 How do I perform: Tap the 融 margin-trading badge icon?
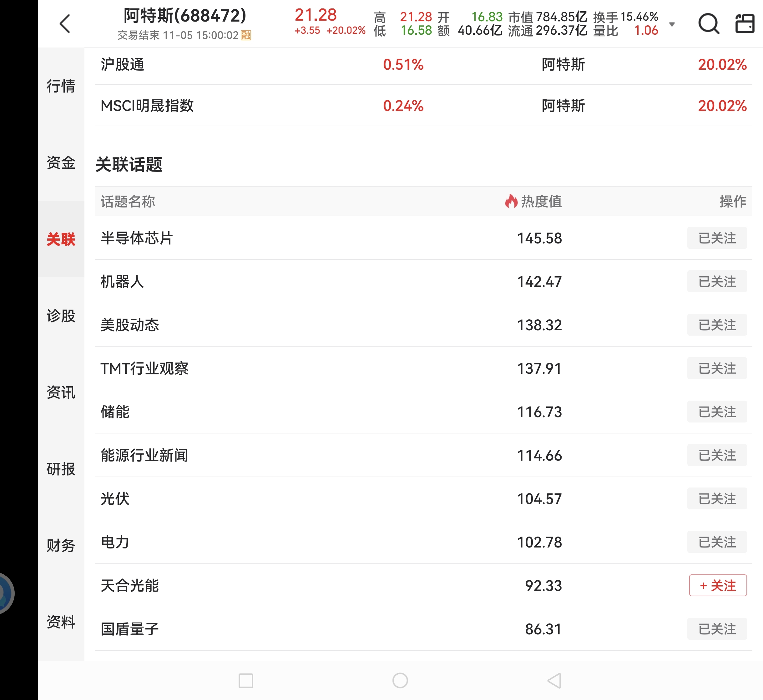[246, 35]
